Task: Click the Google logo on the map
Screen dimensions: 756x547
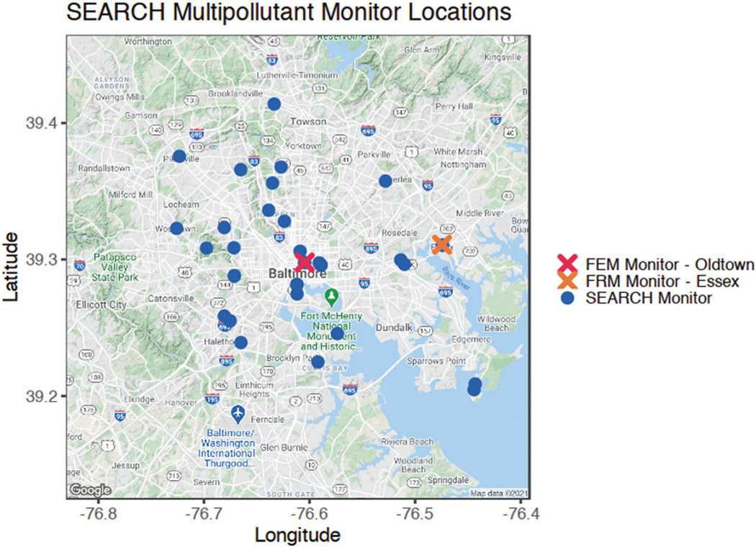Action: pyautogui.click(x=90, y=490)
